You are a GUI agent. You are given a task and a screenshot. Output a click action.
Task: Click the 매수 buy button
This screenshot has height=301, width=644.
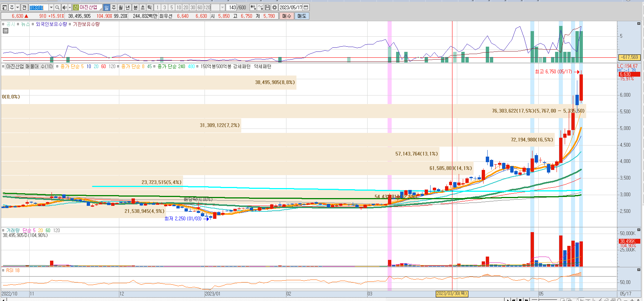tap(286, 16)
